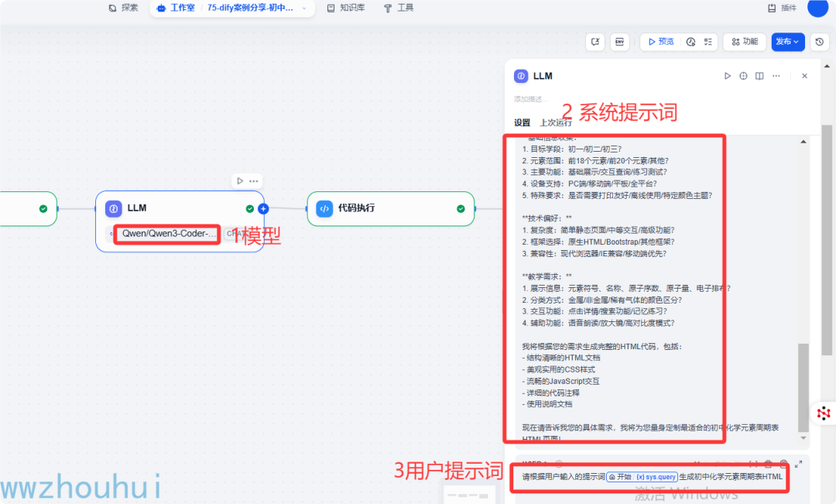The height and width of the screenshot is (504, 836).
Task: Close the LLM settings panel
Action: [x=804, y=76]
